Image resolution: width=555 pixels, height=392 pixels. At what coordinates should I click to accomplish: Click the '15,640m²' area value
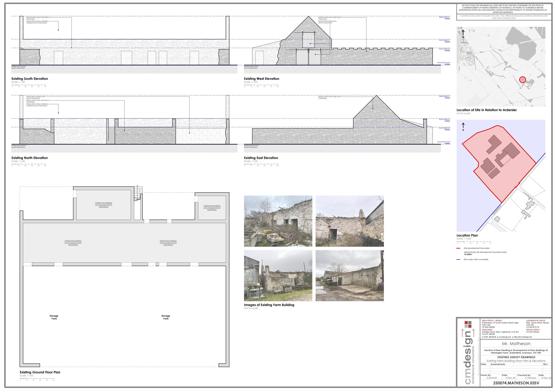[468, 255]
